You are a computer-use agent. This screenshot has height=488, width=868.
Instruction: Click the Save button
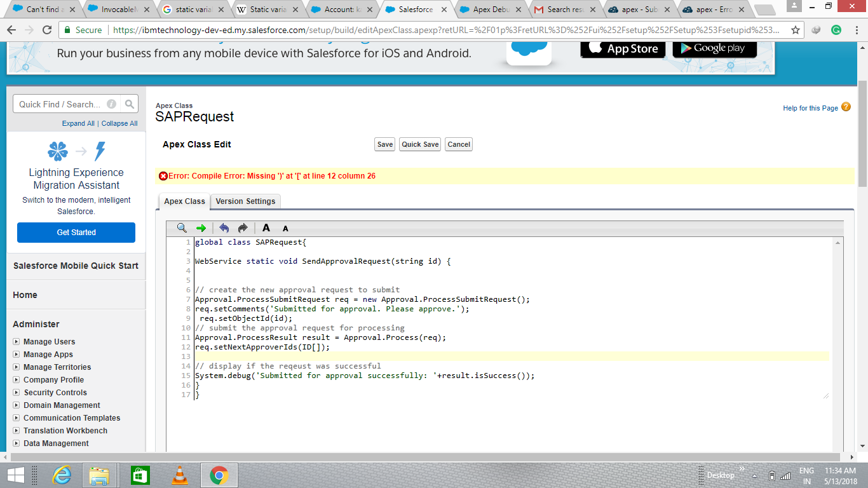pos(385,144)
